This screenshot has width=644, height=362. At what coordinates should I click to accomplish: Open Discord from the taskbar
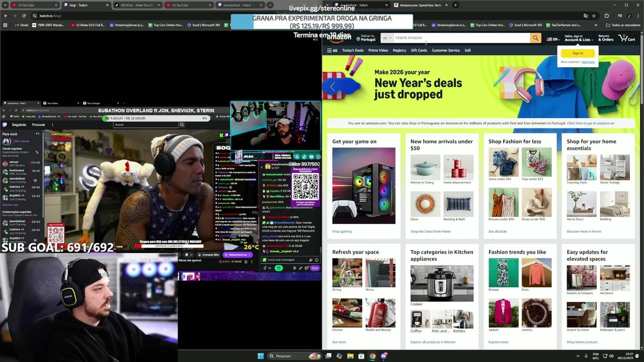pyautogui.click(x=384, y=356)
